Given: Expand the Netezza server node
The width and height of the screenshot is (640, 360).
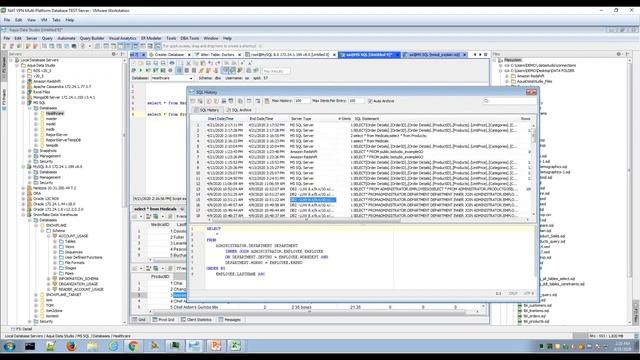Looking at the screenshot, I should tap(24, 188).
